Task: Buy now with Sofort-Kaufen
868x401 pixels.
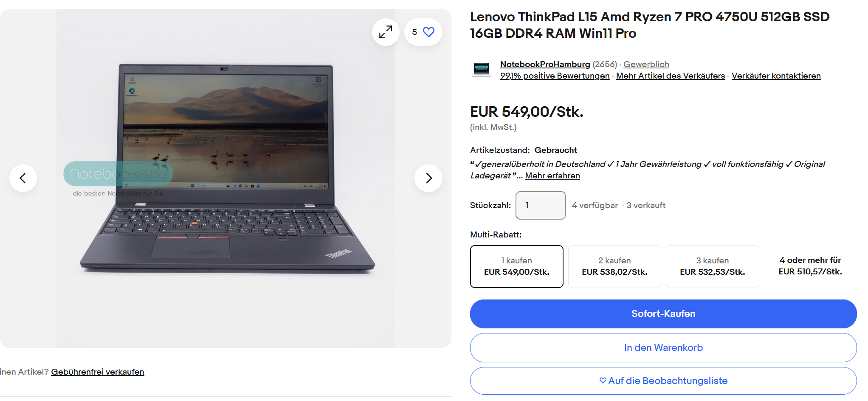Action: pos(663,314)
